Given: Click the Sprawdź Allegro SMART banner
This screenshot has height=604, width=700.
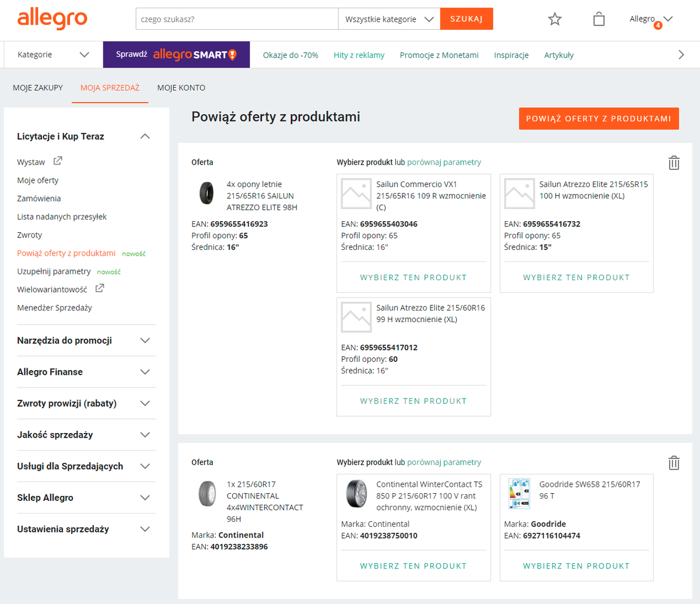Looking at the screenshot, I should coord(176,55).
